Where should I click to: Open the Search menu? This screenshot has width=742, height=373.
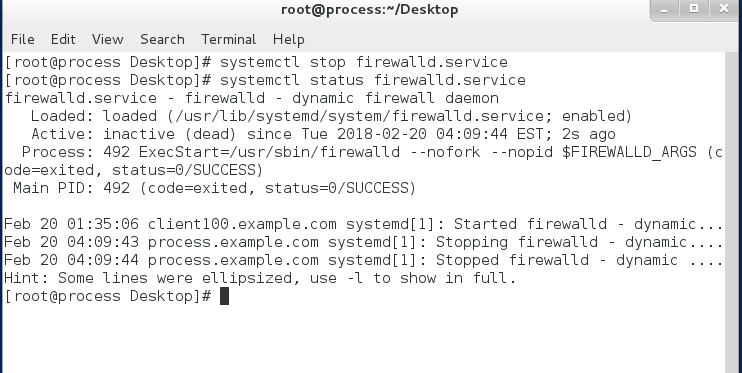[162, 39]
